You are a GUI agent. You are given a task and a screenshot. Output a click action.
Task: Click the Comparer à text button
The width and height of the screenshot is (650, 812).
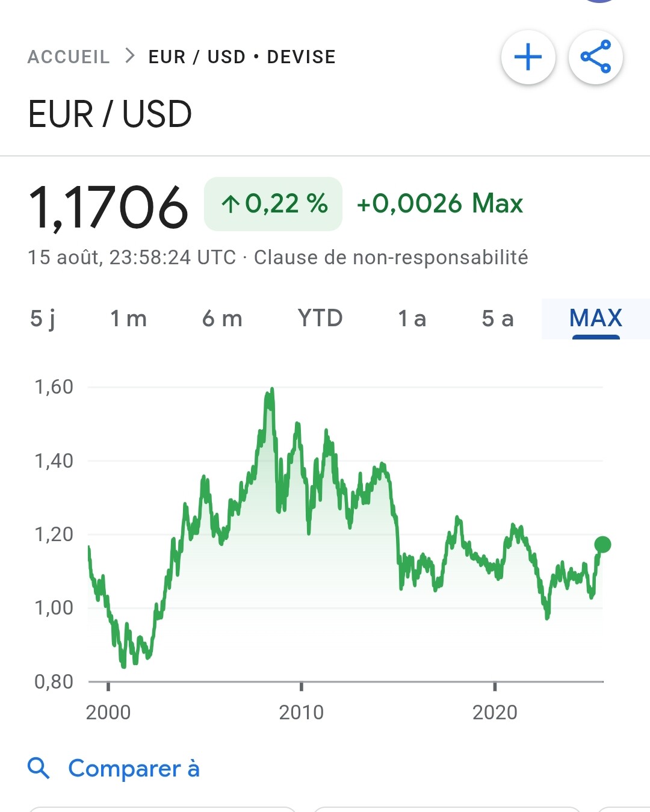[134, 769]
